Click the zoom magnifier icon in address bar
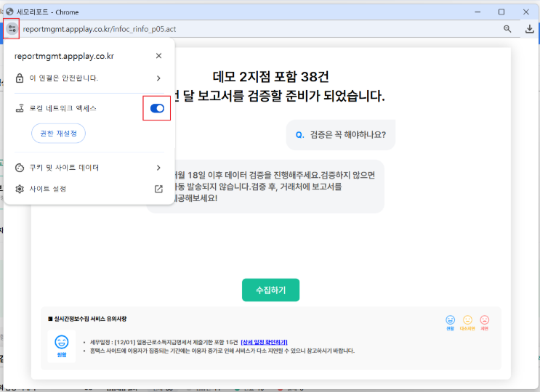The image size is (540, 392). coord(507,29)
